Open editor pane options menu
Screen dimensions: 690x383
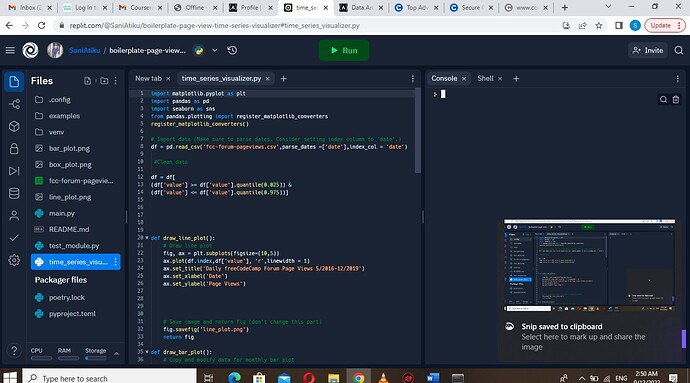coord(413,78)
